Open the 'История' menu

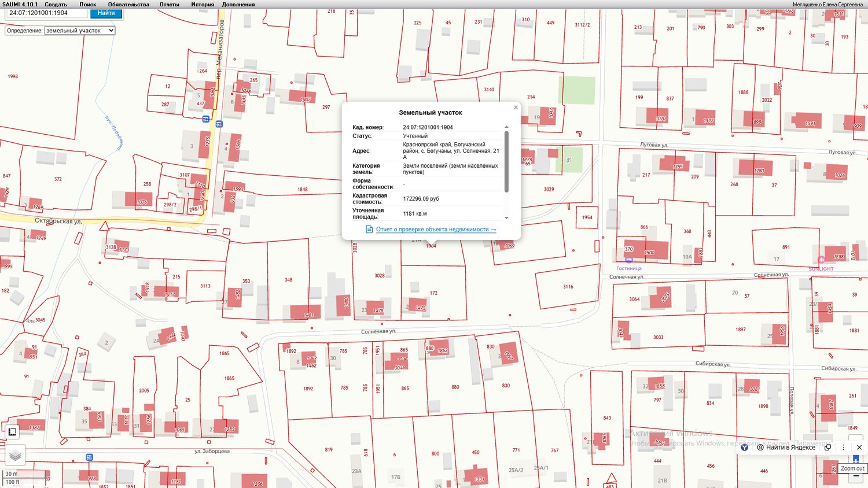click(x=203, y=4)
